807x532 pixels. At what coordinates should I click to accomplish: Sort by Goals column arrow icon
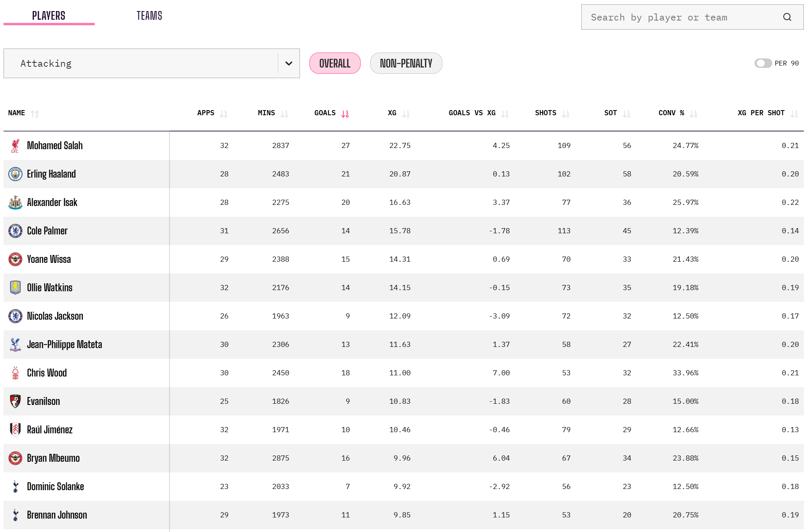[x=345, y=114]
